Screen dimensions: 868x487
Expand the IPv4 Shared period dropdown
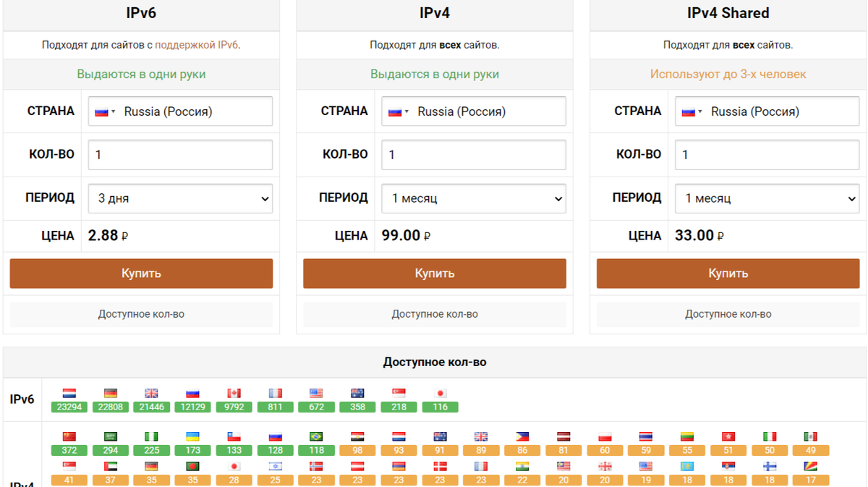pyautogui.click(x=767, y=198)
